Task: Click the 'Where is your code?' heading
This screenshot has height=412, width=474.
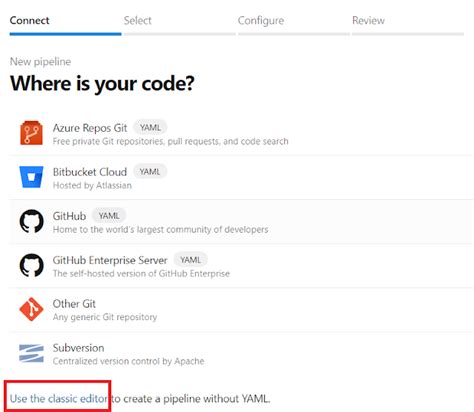Action: tap(102, 83)
